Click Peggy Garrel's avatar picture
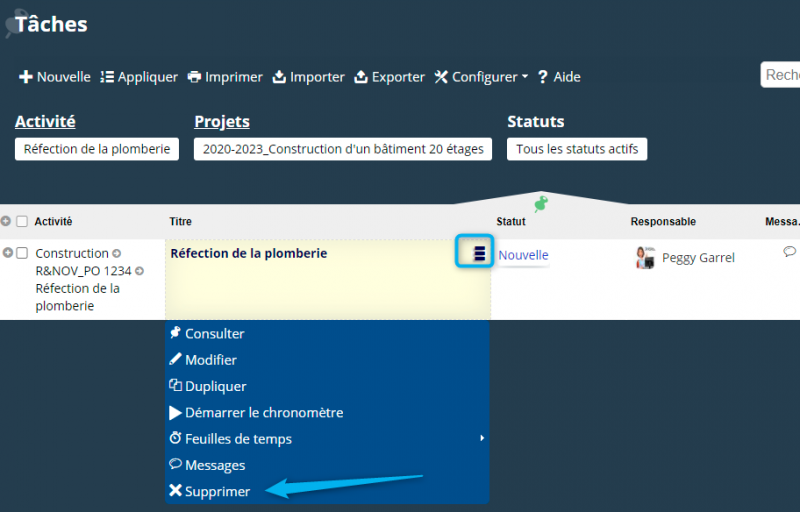800x512 pixels. [x=645, y=257]
